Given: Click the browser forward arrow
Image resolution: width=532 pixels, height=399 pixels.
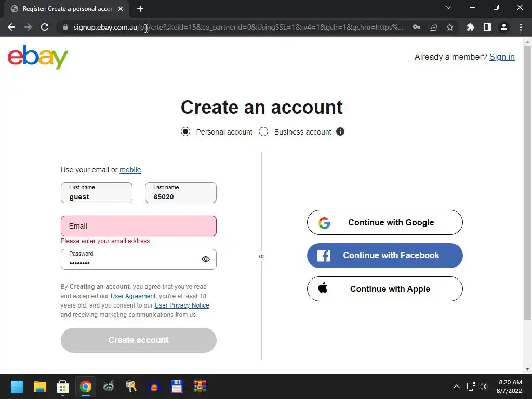Looking at the screenshot, I should (28, 27).
